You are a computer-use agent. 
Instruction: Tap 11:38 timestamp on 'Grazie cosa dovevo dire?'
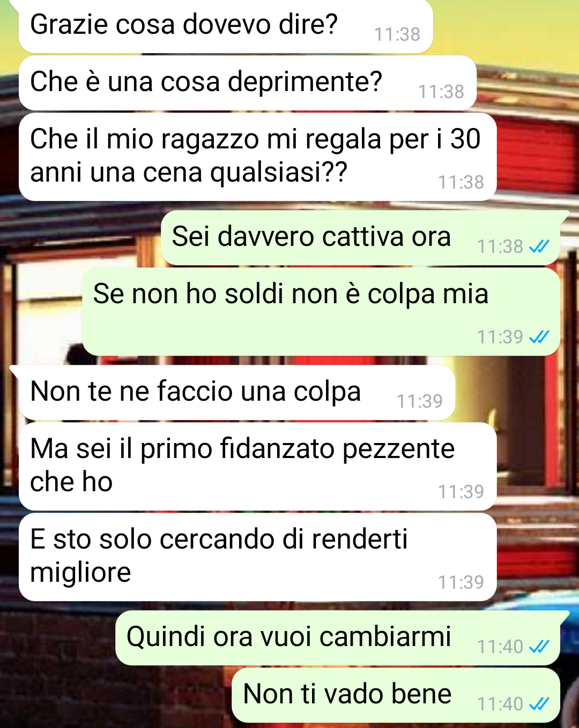397,34
